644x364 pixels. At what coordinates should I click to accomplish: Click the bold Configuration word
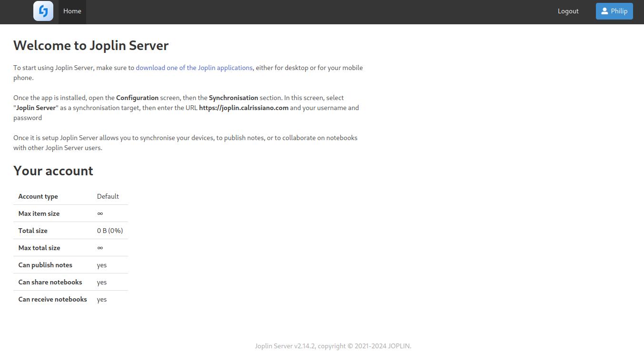coord(137,98)
